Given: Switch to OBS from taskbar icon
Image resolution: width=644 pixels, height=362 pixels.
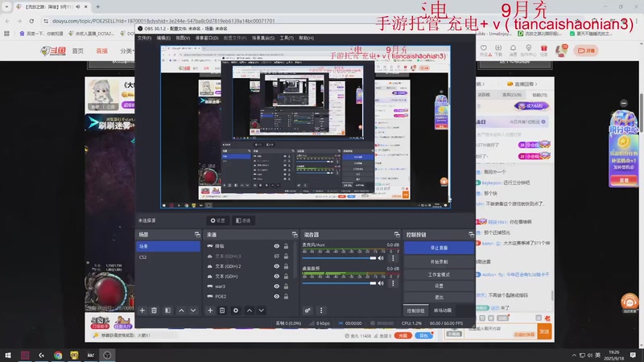Looking at the screenshot, I should coord(107,355).
